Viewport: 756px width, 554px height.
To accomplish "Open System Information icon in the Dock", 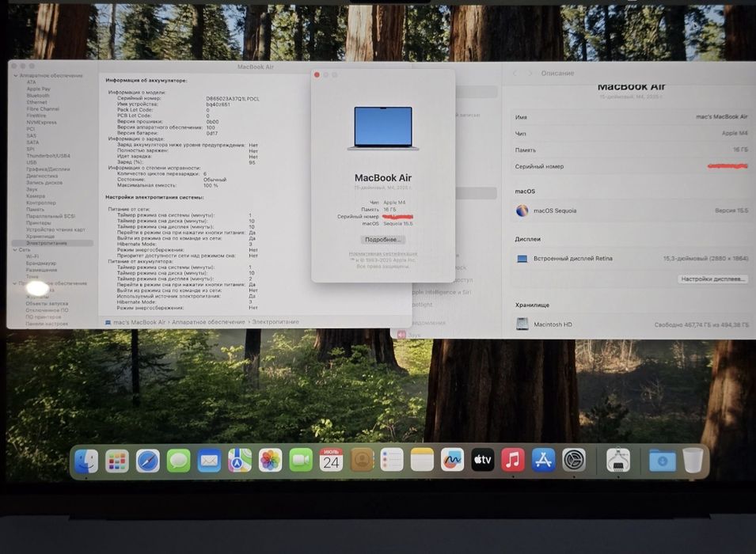I will (618, 461).
